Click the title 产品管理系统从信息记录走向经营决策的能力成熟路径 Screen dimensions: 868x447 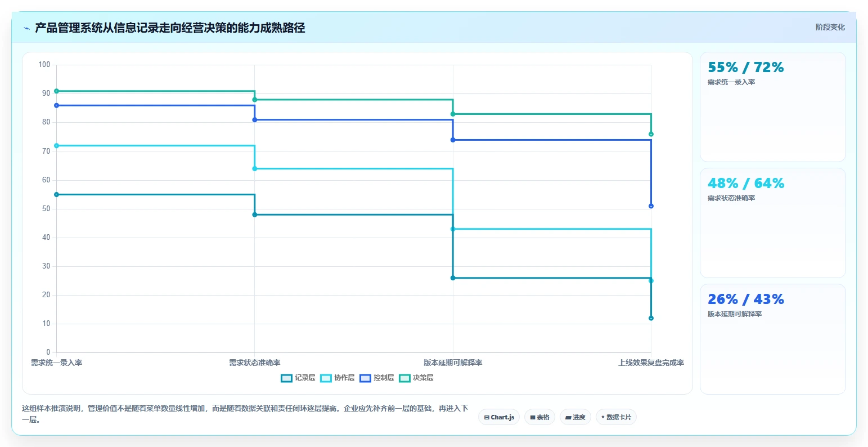coord(170,28)
